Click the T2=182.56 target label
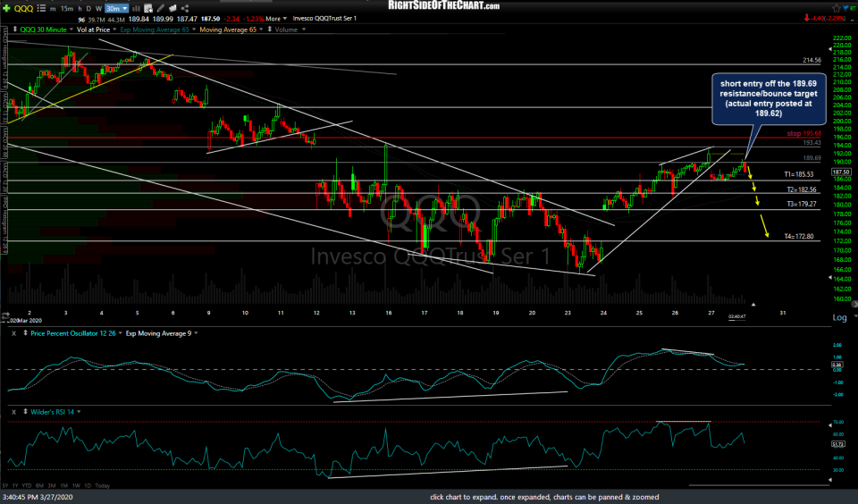Screen dimensions: 858x504 802,189
